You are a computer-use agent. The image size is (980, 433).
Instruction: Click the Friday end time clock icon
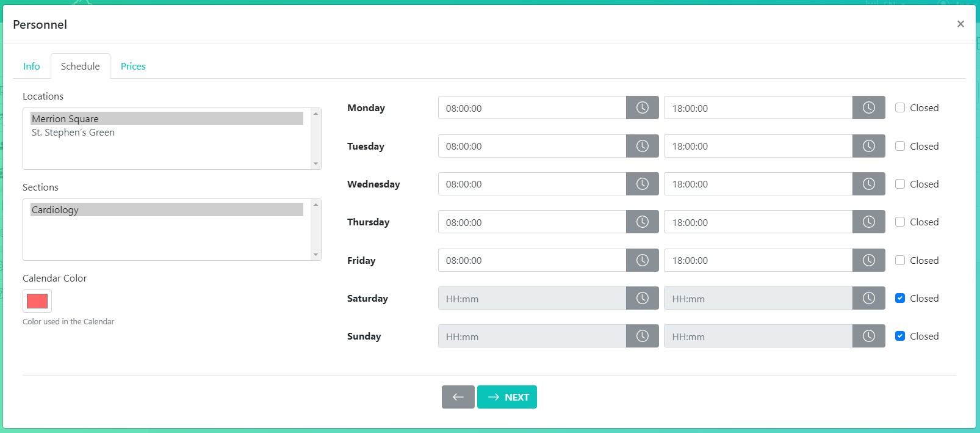[x=868, y=260]
